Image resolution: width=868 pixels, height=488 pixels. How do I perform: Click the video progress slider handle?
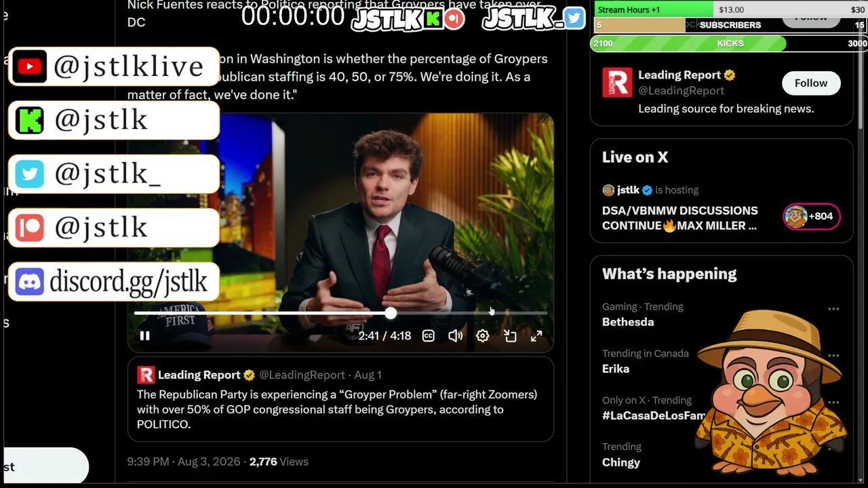[391, 313]
